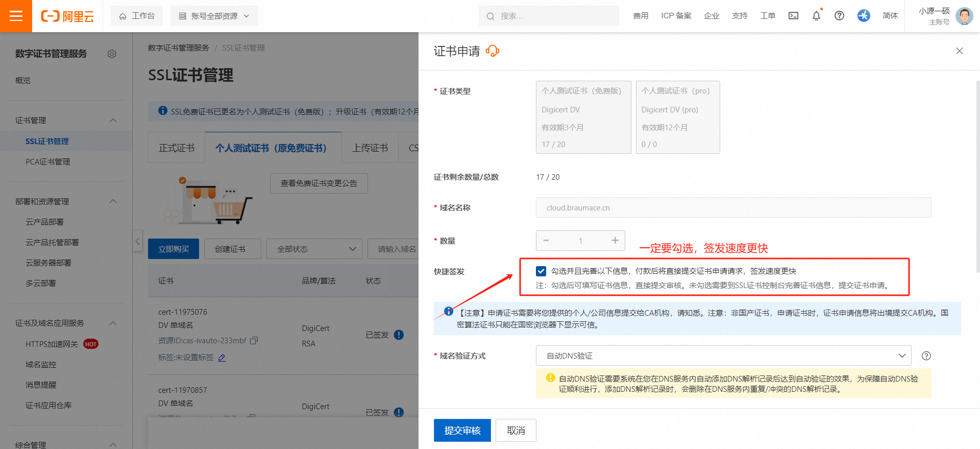Switch language via 简体
Viewport: 980px width, 449px height.
coord(890,16)
